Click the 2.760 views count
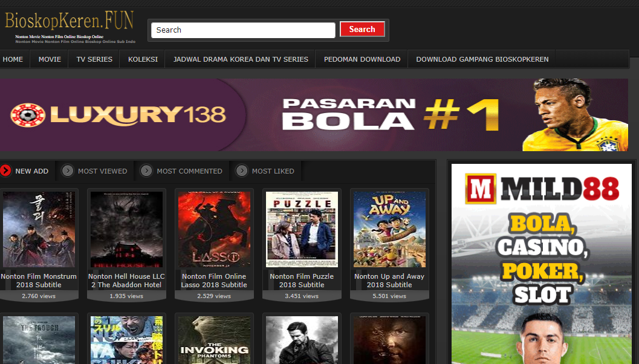This screenshot has height=364, width=639. (39, 296)
